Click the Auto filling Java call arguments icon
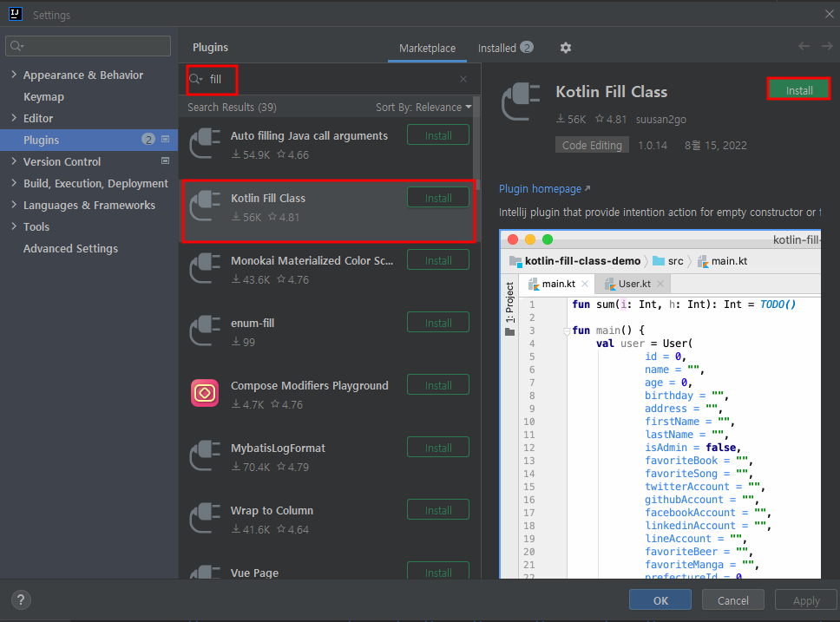The image size is (840, 622). point(205,144)
